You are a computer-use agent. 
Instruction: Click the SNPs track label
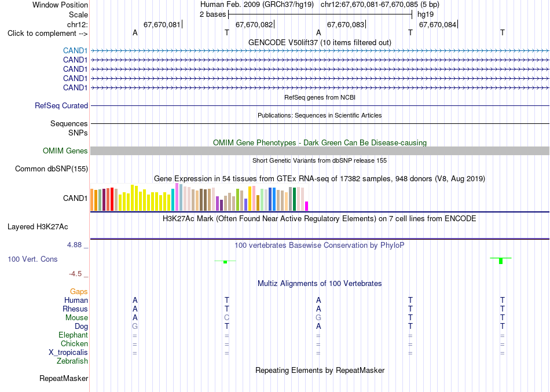pyautogui.click(x=78, y=133)
